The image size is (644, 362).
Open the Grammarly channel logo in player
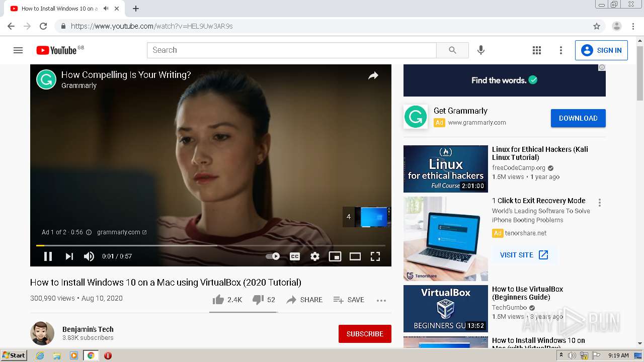click(46, 79)
